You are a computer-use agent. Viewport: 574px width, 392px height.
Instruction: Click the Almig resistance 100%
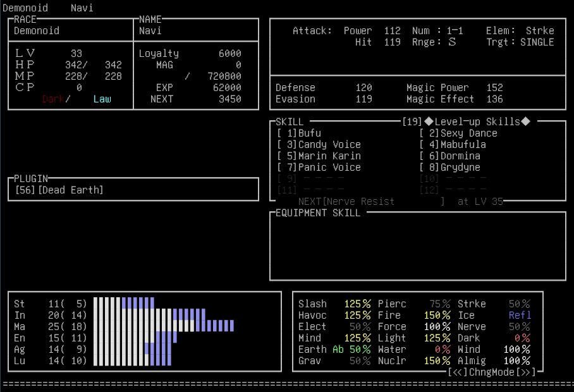pyautogui.click(x=517, y=360)
